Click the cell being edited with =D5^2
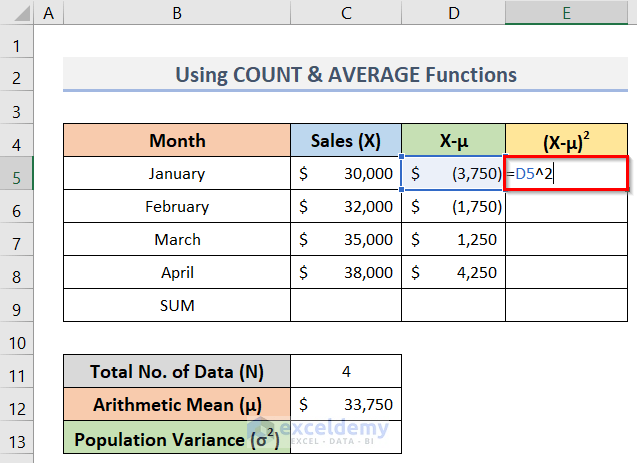This screenshot has height=463, width=637. (x=566, y=174)
